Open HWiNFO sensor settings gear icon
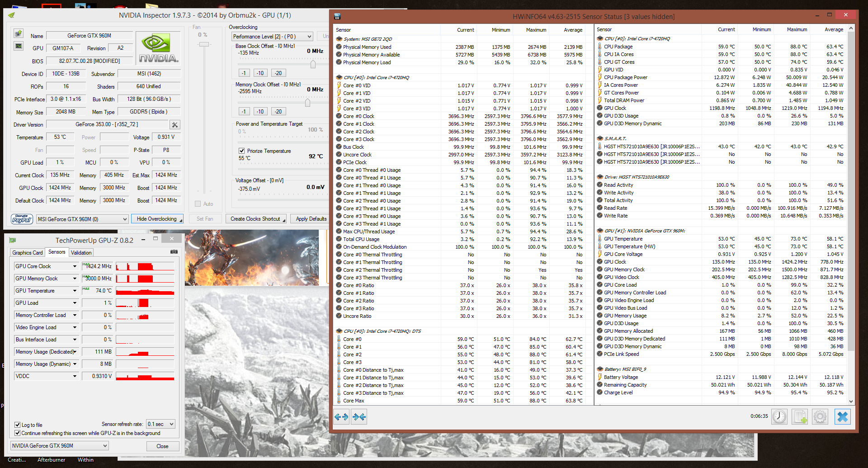 point(820,416)
